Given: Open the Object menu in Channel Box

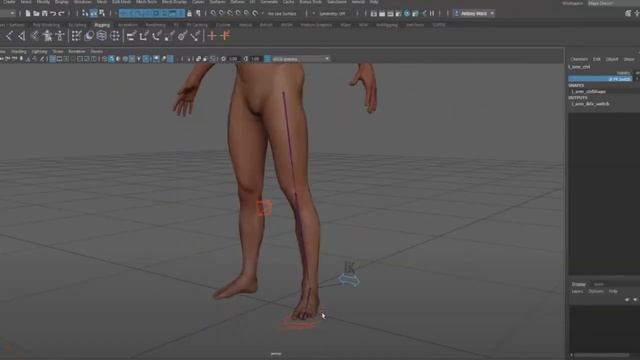Looking at the screenshot, I should click(611, 60).
